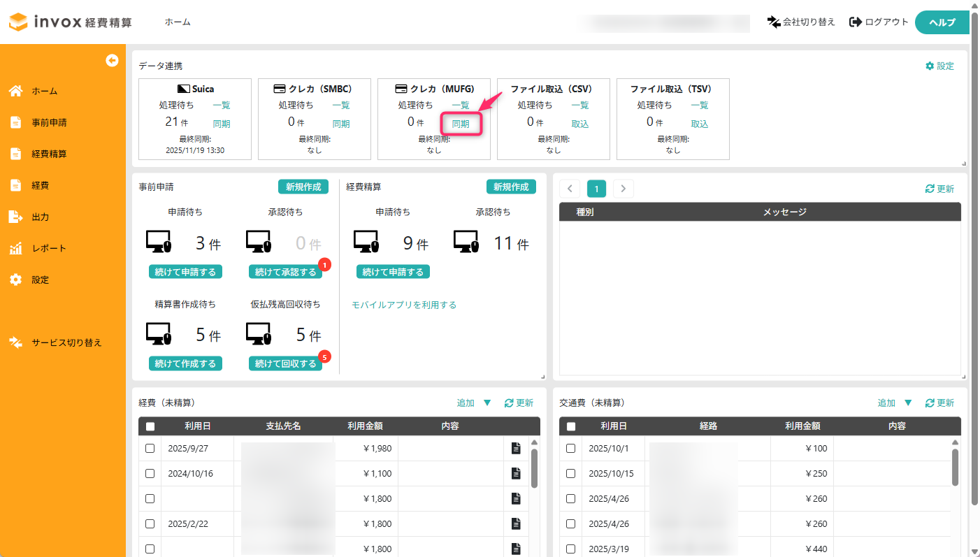Click the ログアウト logout icon
Image resolution: width=980 pixels, height=557 pixels.
pos(856,22)
